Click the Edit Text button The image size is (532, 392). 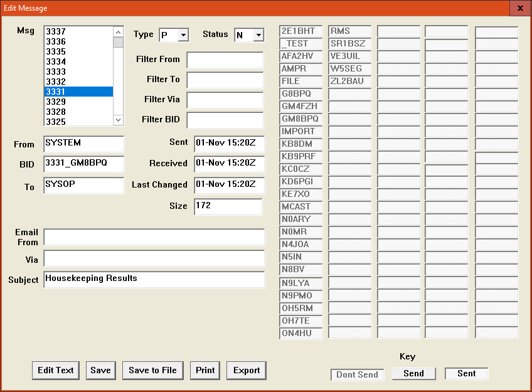[x=56, y=371]
